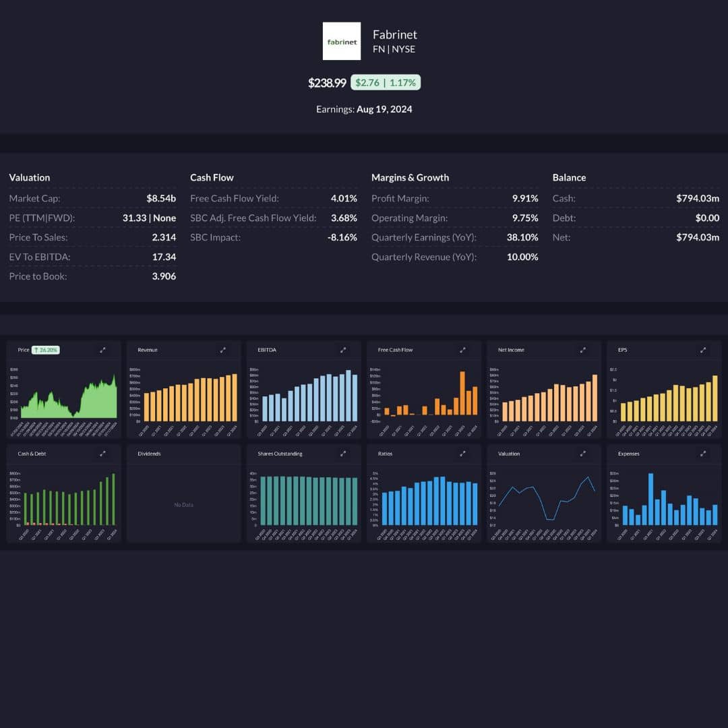Click the Operating Margin value 9.75%
728x728 pixels.
point(525,218)
